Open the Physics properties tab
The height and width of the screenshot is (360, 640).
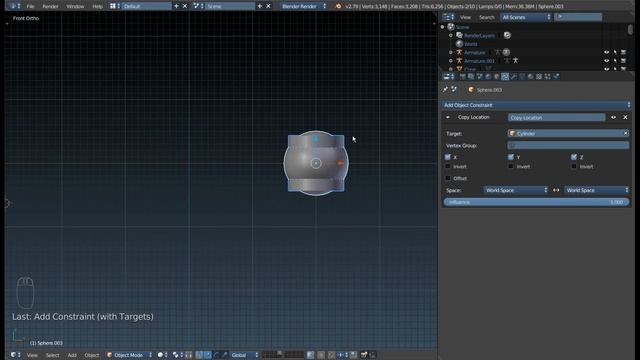click(x=556, y=76)
